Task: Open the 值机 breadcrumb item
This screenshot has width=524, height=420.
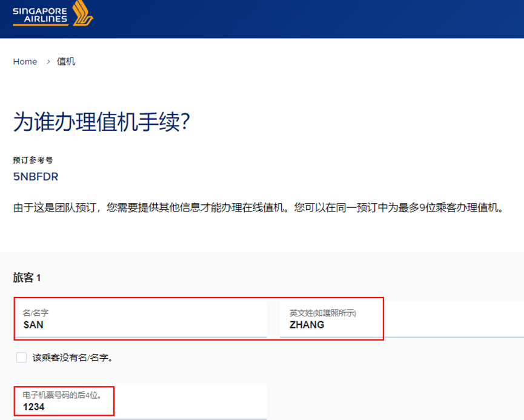Action: click(x=66, y=62)
